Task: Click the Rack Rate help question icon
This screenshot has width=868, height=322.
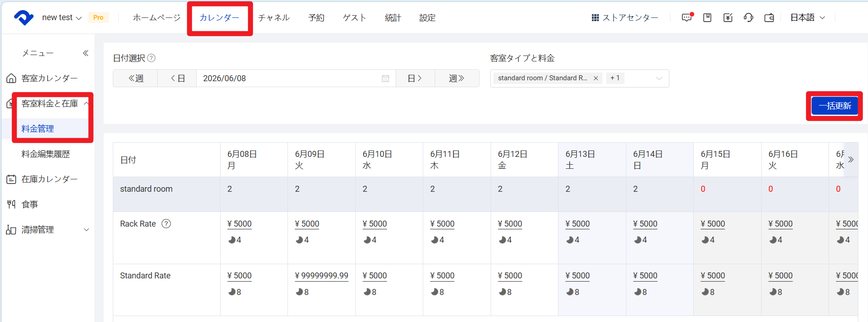Action: pyautogui.click(x=166, y=224)
